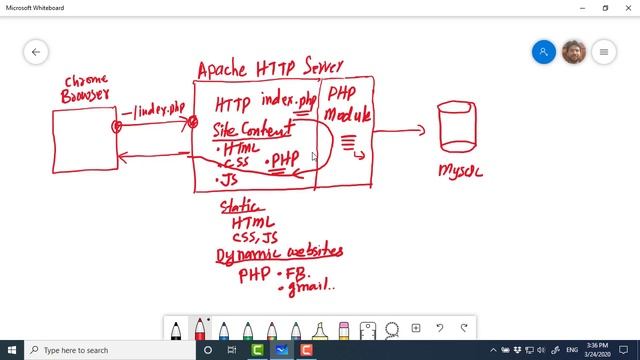Open the clock showing 3:36 PM

597,350
